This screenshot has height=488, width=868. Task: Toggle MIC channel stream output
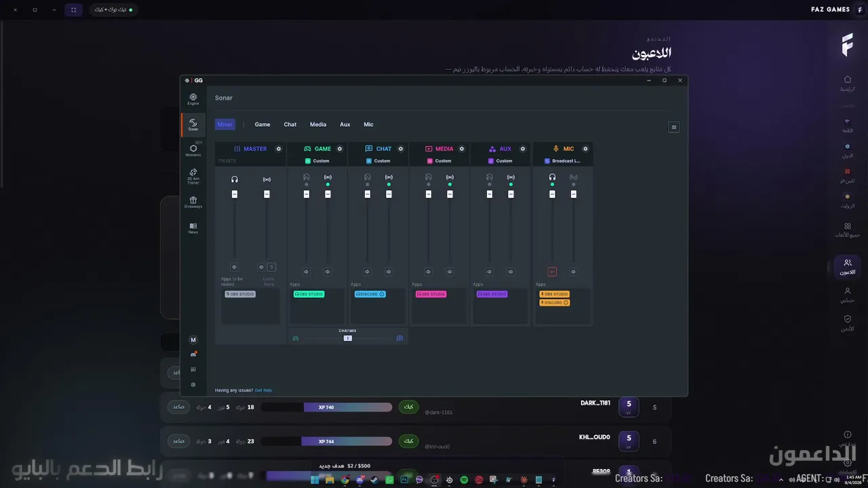pos(573,178)
